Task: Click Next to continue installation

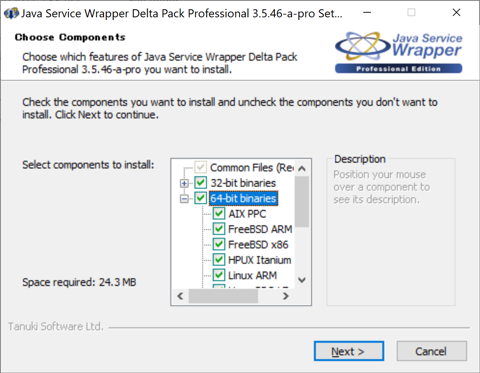Action: pyautogui.click(x=349, y=351)
